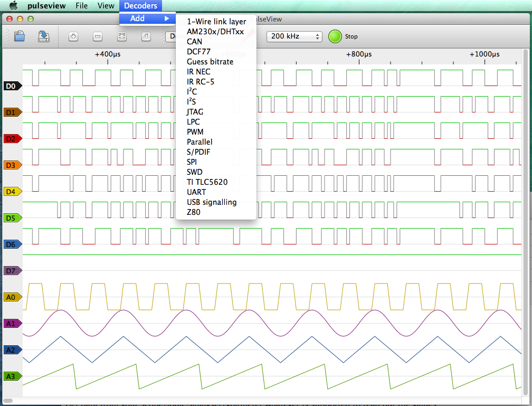The image size is (532, 406).
Task: Open the Apple menu icon
Action: (14, 6)
